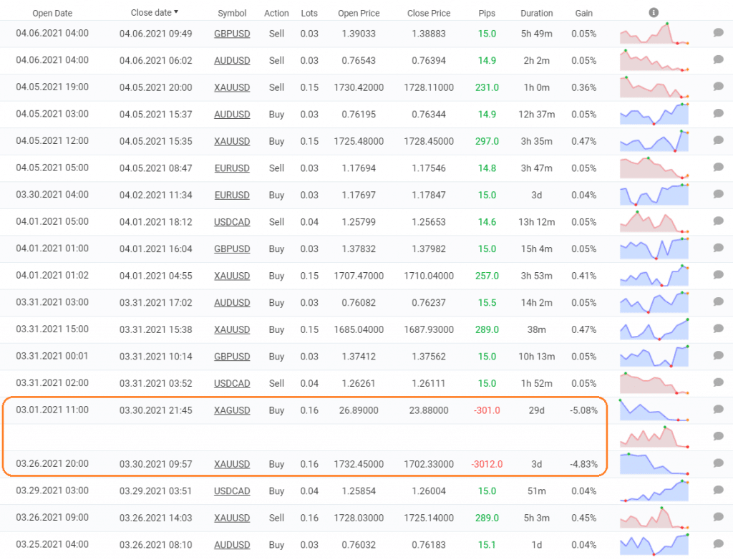
Task: Open the XAGUSD symbol link
Action: click(x=232, y=410)
